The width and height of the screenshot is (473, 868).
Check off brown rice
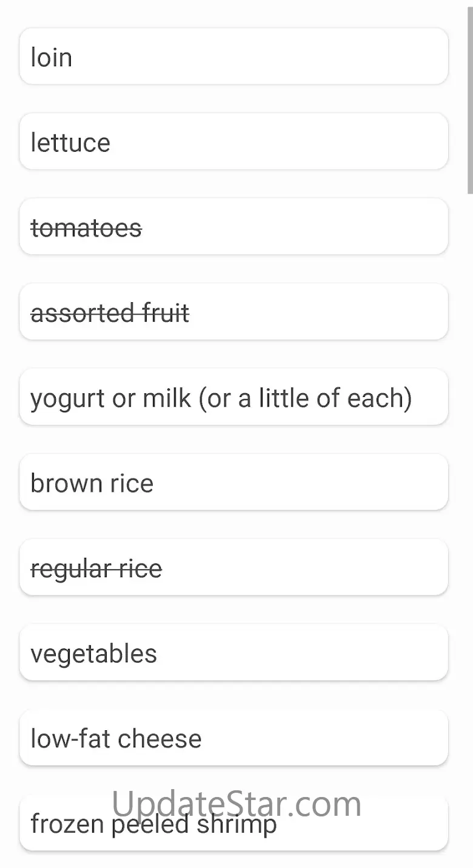coord(92,484)
